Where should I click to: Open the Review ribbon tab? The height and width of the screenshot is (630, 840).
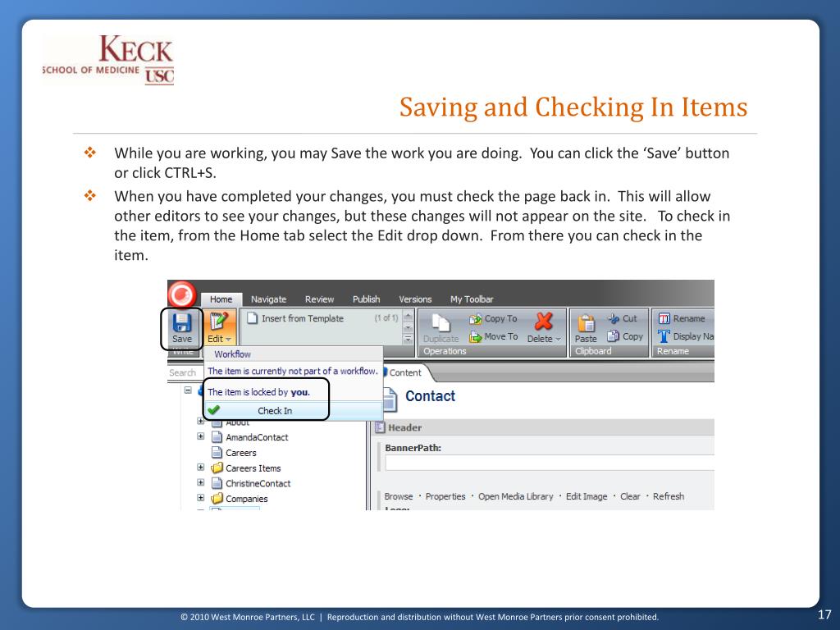(x=319, y=299)
